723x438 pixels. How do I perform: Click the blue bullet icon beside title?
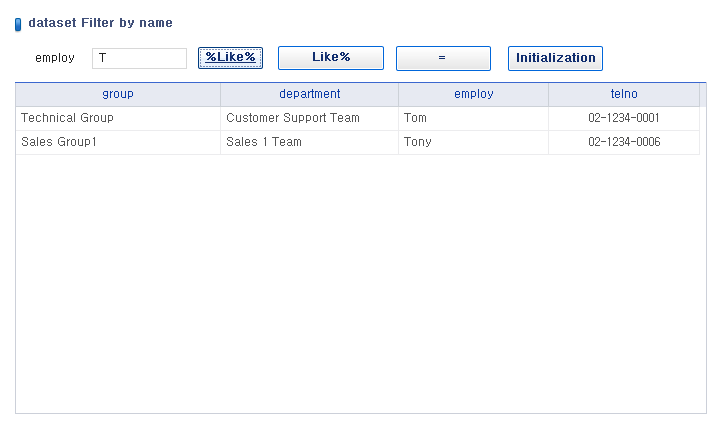point(18,24)
